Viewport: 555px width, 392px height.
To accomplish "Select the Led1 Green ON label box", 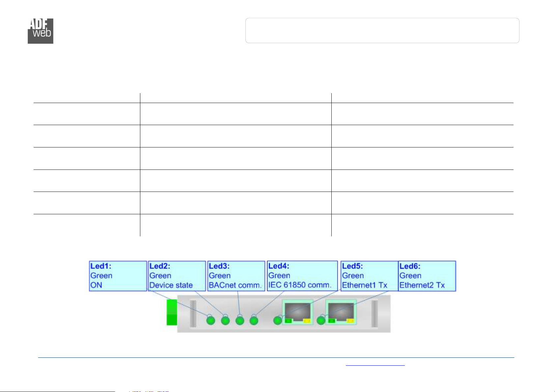I will pyautogui.click(x=118, y=276).
